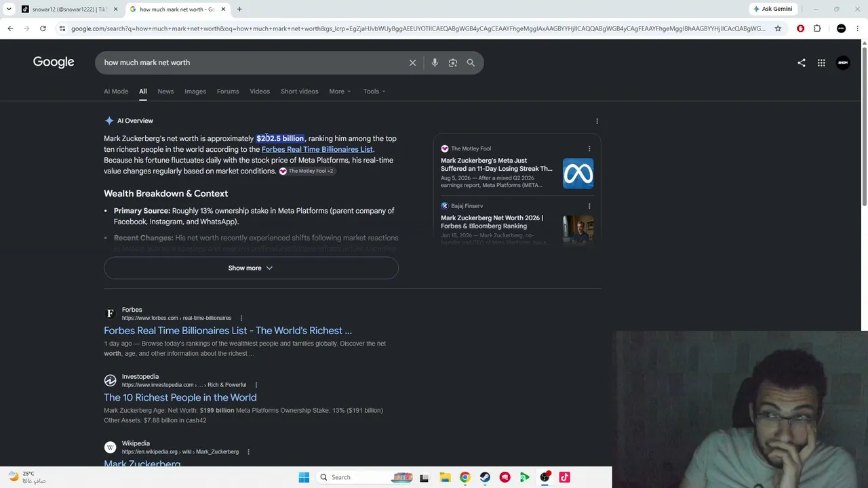Close the TikTok snowar12 tab
This screenshot has width=868, height=488.
(x=115, y=9)
